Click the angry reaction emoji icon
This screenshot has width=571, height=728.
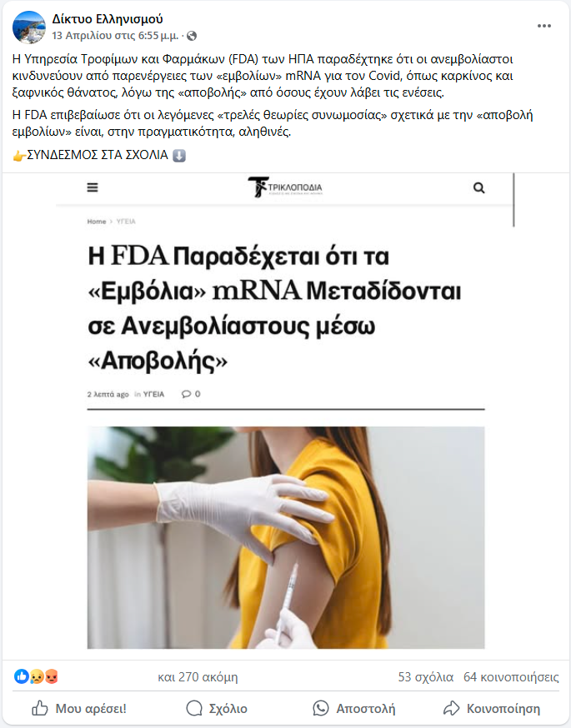52,676
